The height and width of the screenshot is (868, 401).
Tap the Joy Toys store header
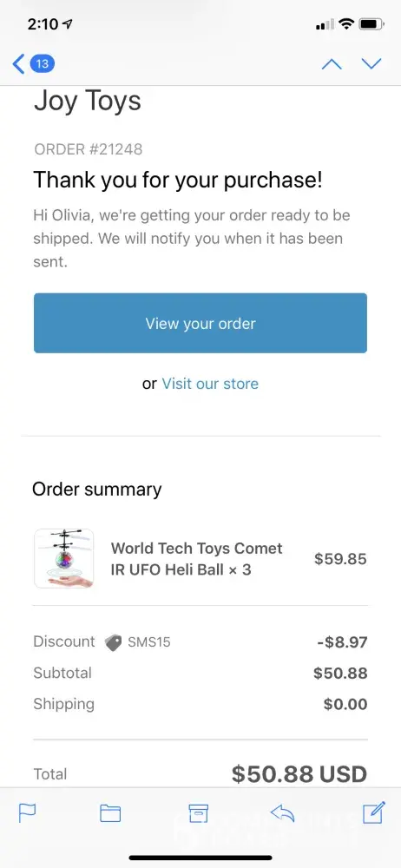[x=88, y=102]
